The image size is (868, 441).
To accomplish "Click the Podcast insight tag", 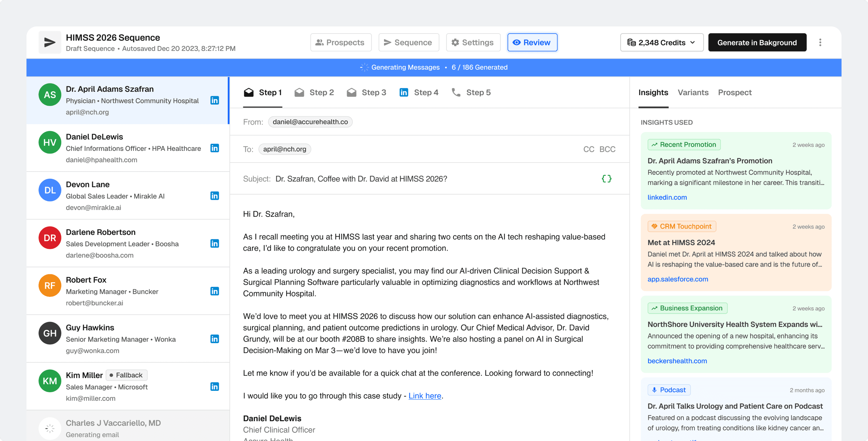I will point(669,390).
